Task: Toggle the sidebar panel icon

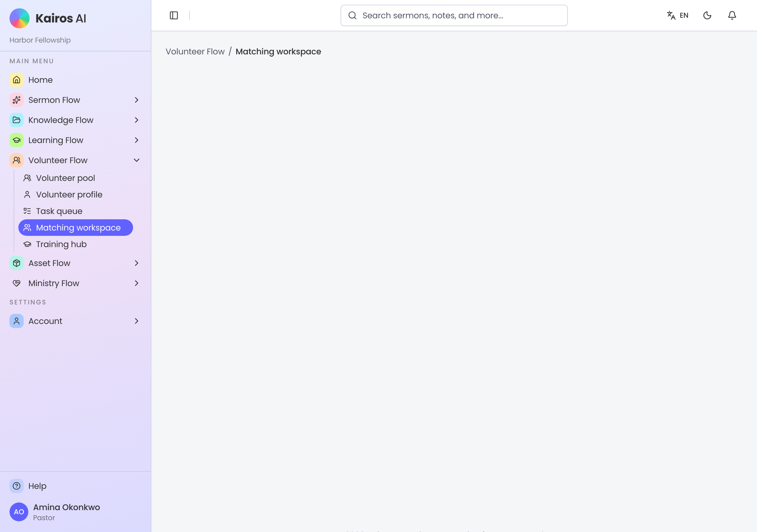Action: [x=174, y=15]
